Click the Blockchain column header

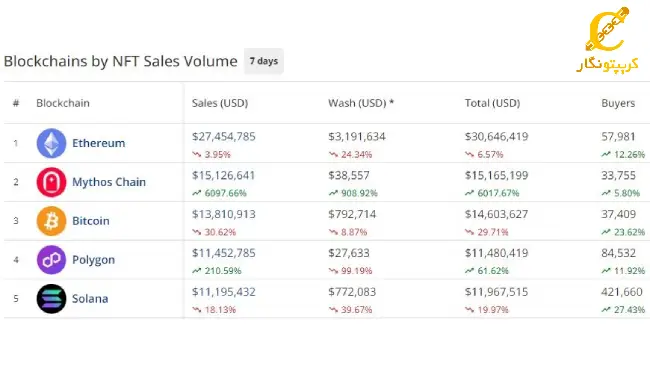pos(63,103)
